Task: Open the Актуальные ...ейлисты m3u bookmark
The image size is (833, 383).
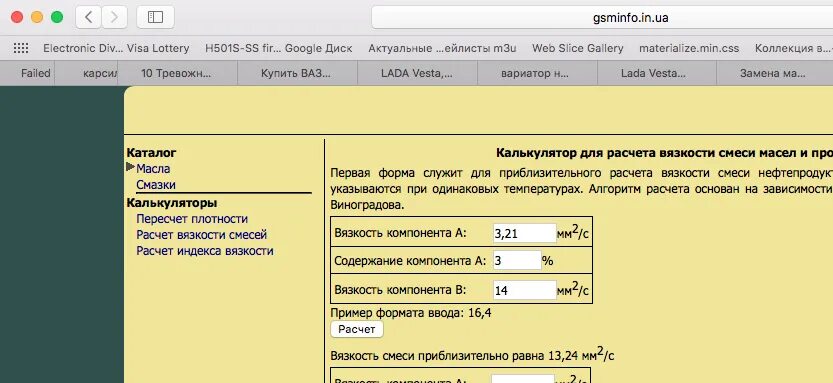Action: (x=442, y=48)
